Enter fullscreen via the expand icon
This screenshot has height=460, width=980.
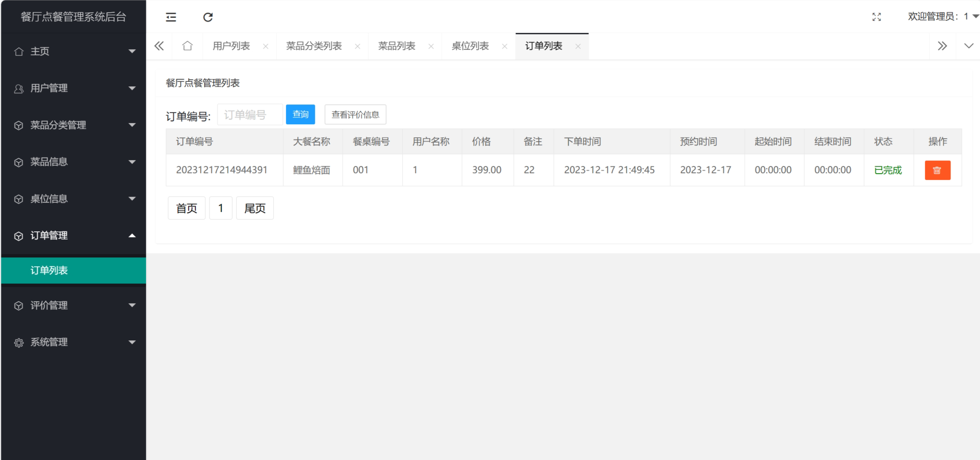pos(877,17)
